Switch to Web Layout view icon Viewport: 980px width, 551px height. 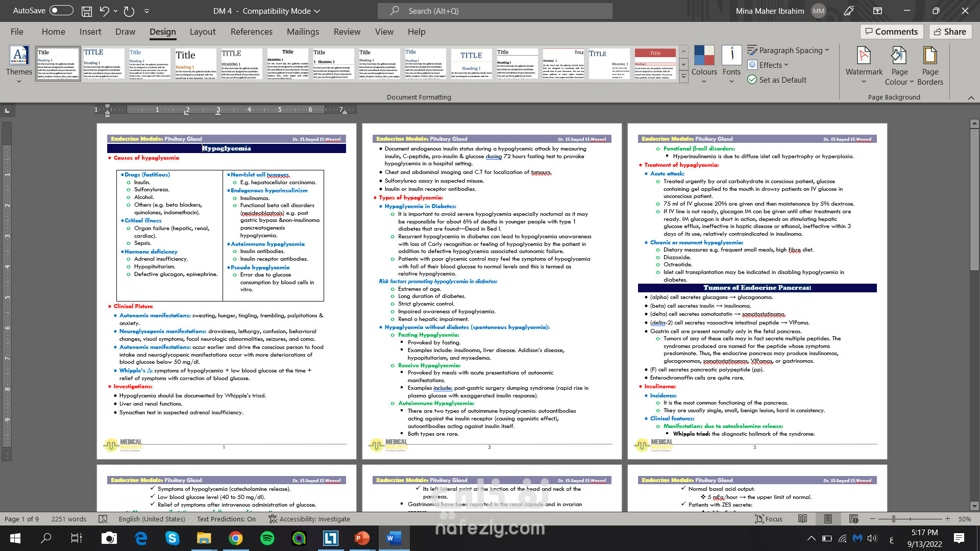[853, 519]
